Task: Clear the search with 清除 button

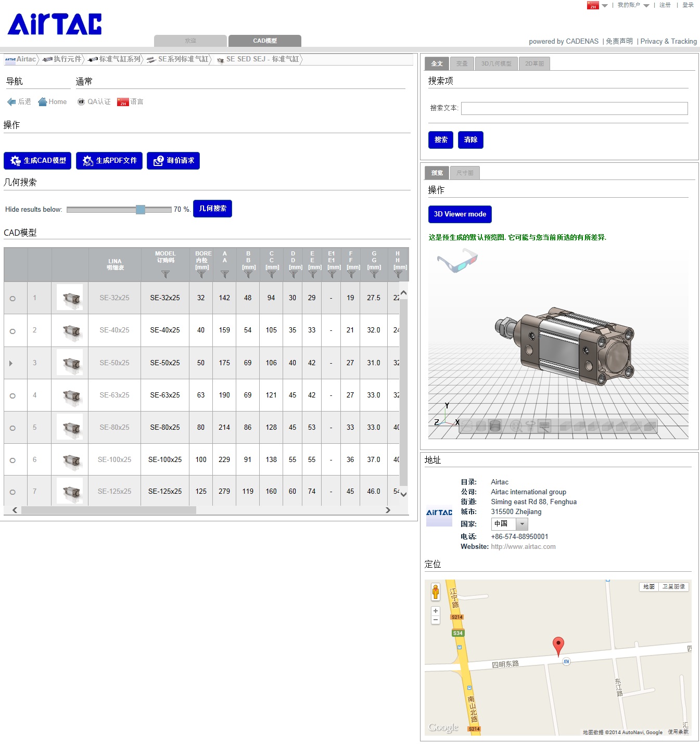Action: pyautogui.click(x=470, y=140)
